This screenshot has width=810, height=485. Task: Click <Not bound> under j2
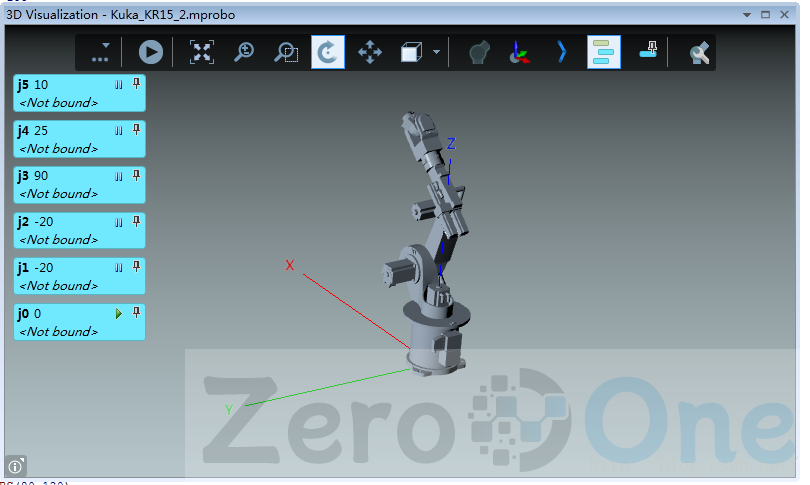[x=58, y=240]
